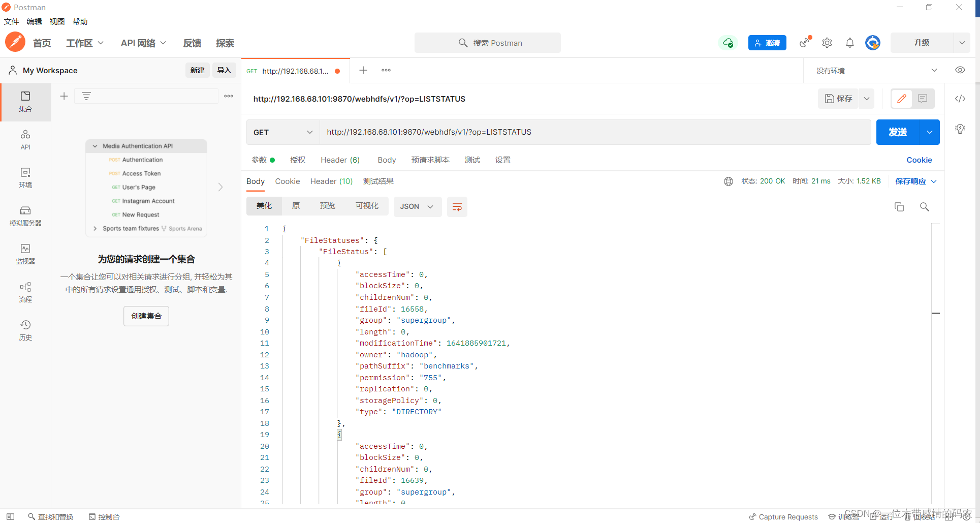
Task: Click the search icon in response body
Action: point(924,207)
